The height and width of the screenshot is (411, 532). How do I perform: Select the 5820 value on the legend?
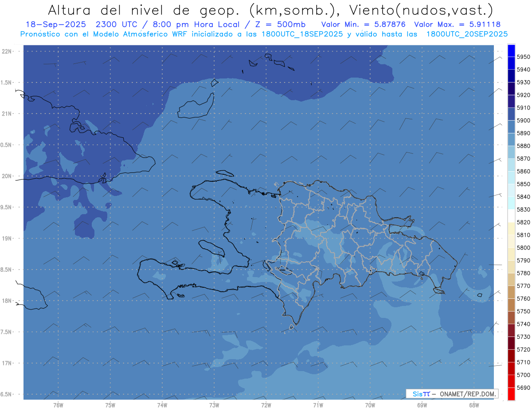pos(523,222)
